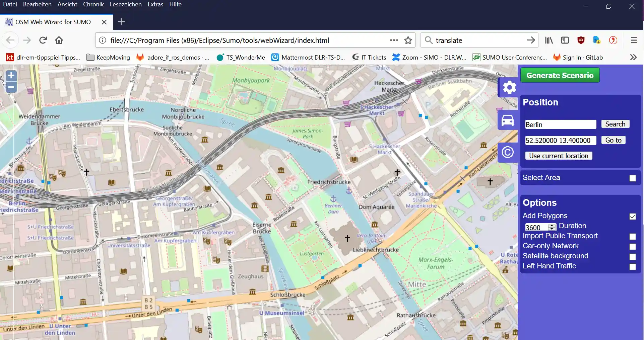Reload the current page
644x340 pixels.
coord(43,40)
